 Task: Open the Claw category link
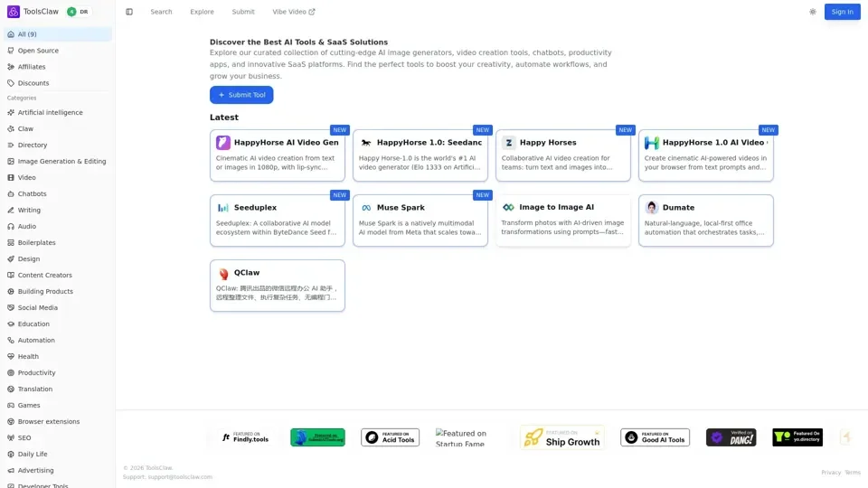click(58, 129)
